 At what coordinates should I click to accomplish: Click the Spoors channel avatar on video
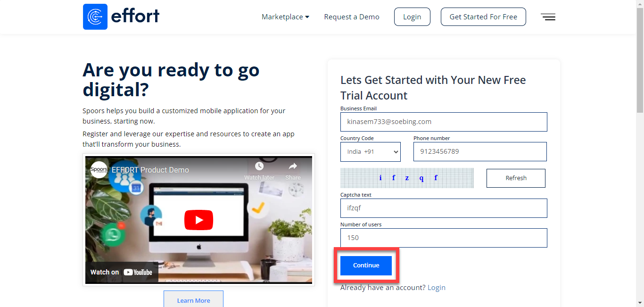click(x=99, y=169)
